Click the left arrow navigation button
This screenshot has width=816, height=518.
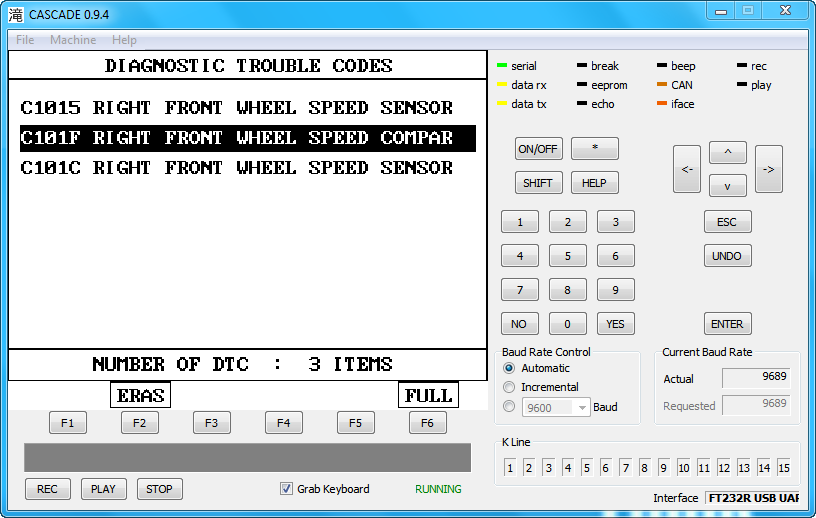coord(687,169)
